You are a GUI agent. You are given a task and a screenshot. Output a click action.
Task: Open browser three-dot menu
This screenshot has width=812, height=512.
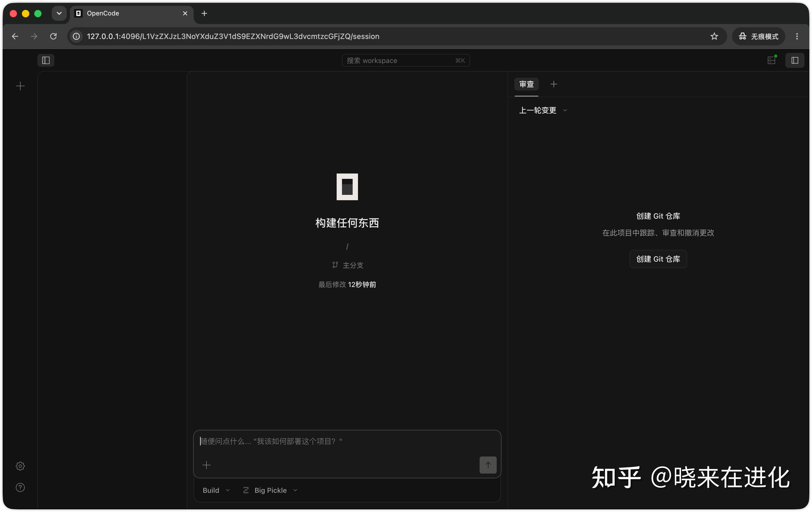[797, 36]
